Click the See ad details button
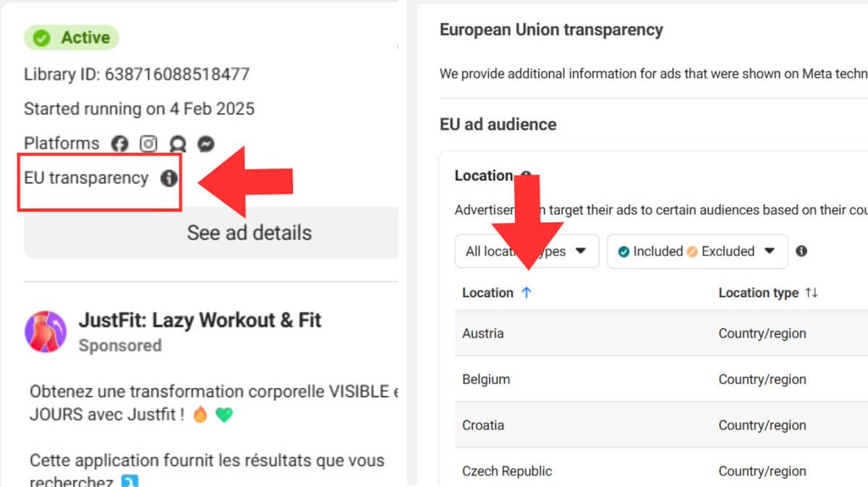 point(211,232)
